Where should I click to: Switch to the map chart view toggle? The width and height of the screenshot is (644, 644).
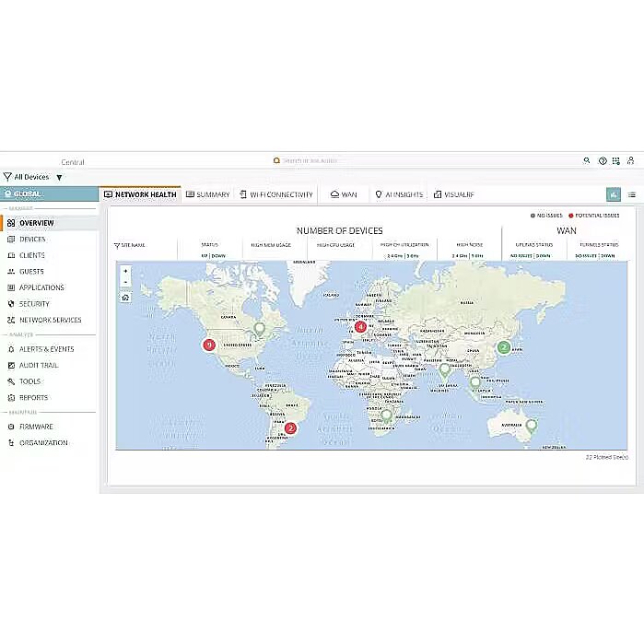(614, 194)
